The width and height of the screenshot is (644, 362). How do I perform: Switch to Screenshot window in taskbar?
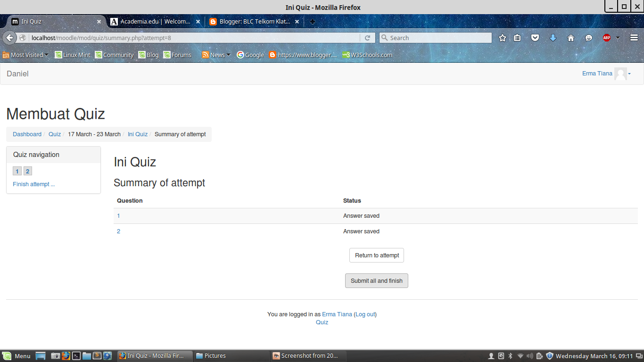pos(308,356)
